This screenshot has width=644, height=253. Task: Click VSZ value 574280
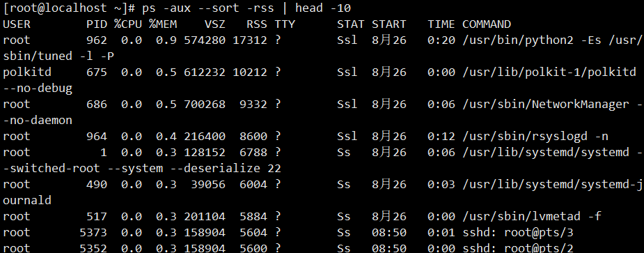205,40
